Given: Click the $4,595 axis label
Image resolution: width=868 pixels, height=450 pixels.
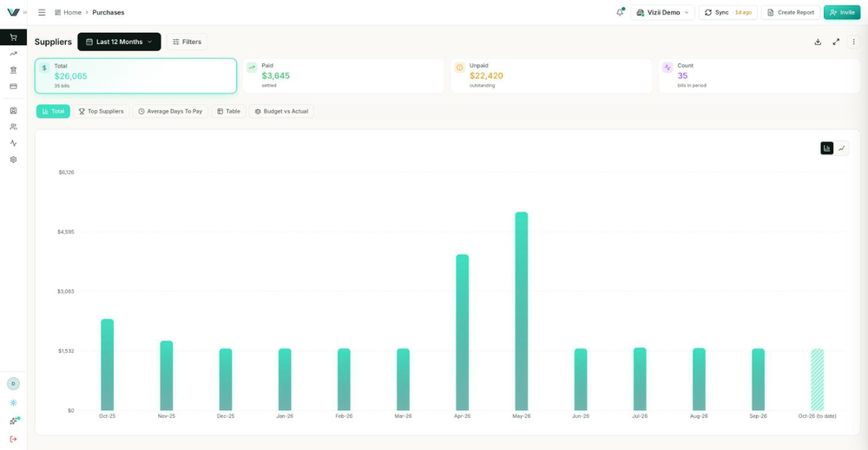Looking at the screenshot, I should [66, 232].
